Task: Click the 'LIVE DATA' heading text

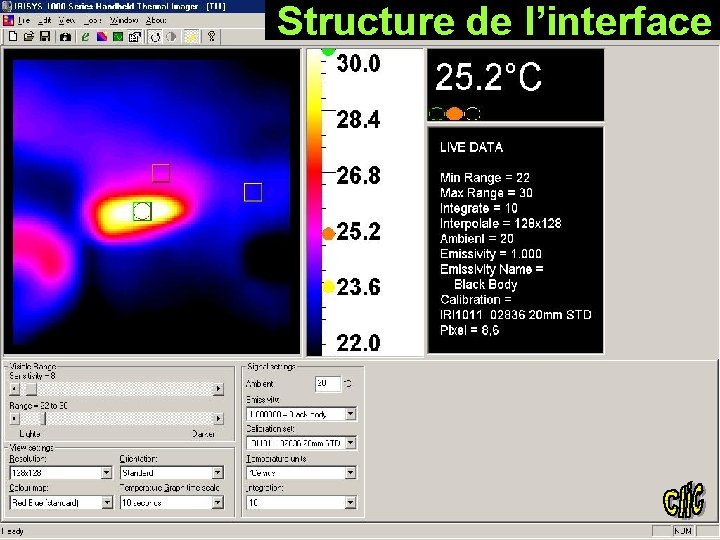Action: click(x=471, y=147)
